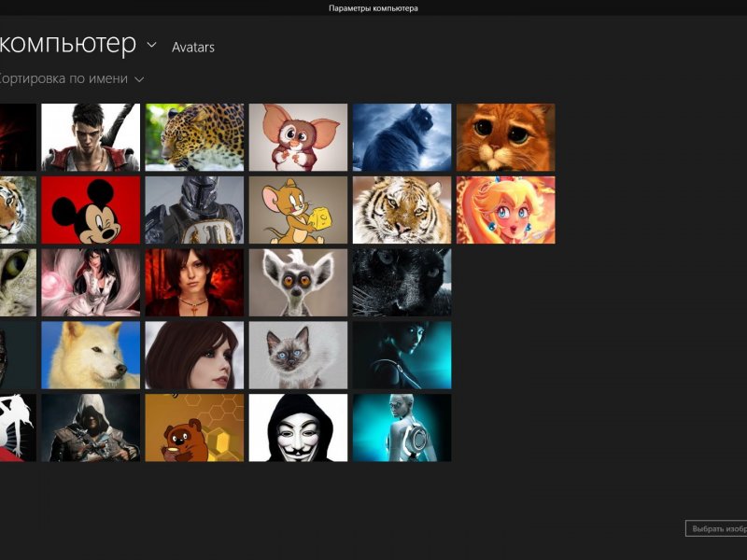Select the white tiger face avatar

click(402, 210)
